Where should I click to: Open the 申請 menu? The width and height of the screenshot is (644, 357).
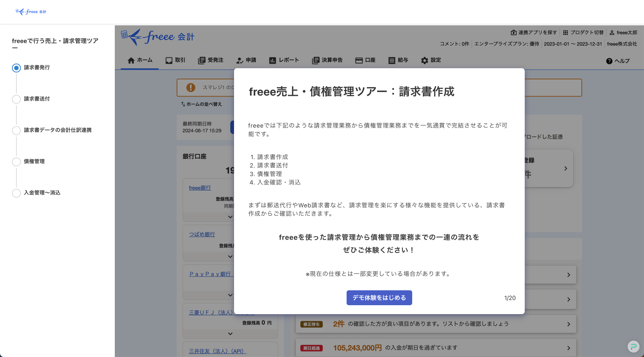coord(246,60)
